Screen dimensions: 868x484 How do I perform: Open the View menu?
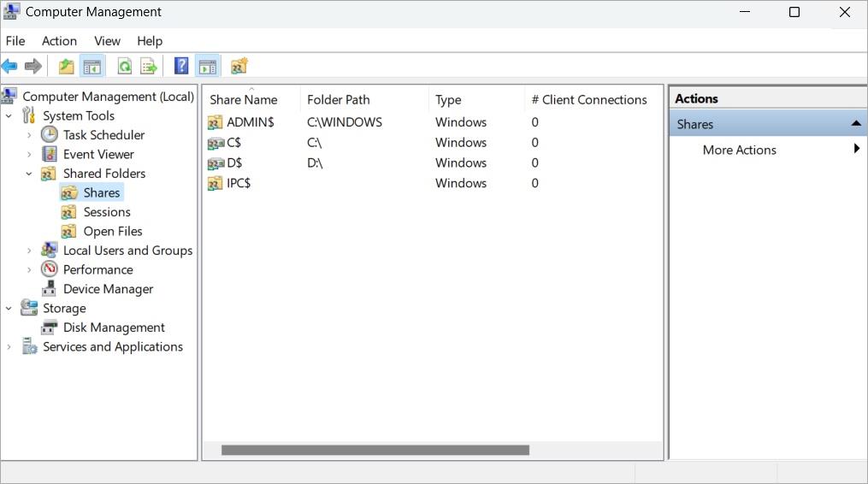tap(107, 41)
